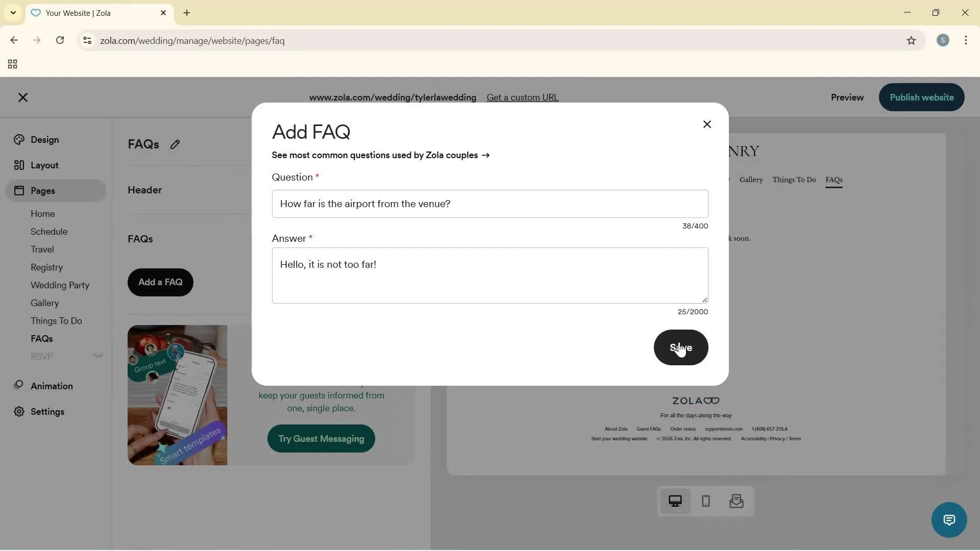Switch to mobile preview

pyautogui.click(x=705, y=502)
